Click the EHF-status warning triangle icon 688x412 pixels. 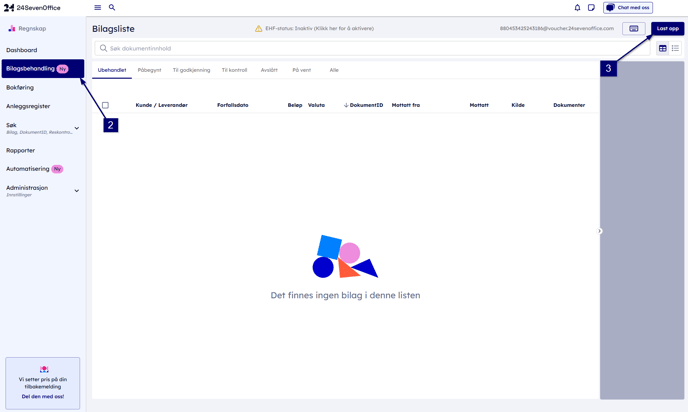click(x=258, y=29)
